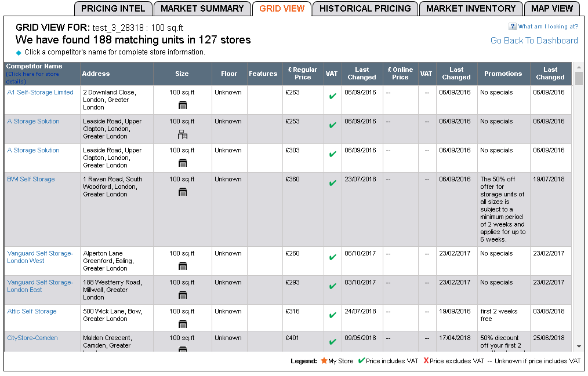Click the unit icon in Vanguard London East row
This screenshot has width=588, height=376.
click(x=183, y=295)
